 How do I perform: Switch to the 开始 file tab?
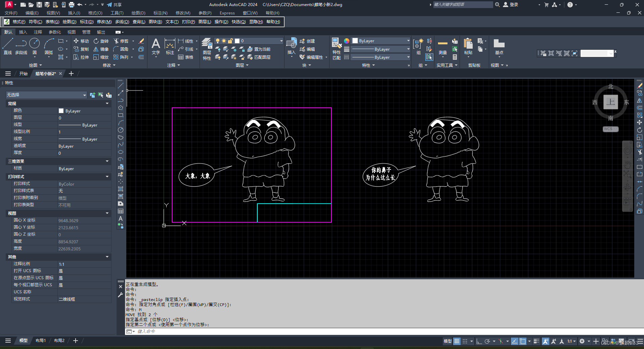[23, 74]
